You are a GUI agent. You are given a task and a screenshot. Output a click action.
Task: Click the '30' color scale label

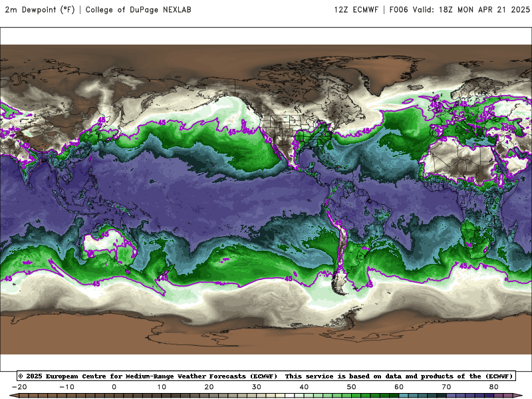(257, 387)
